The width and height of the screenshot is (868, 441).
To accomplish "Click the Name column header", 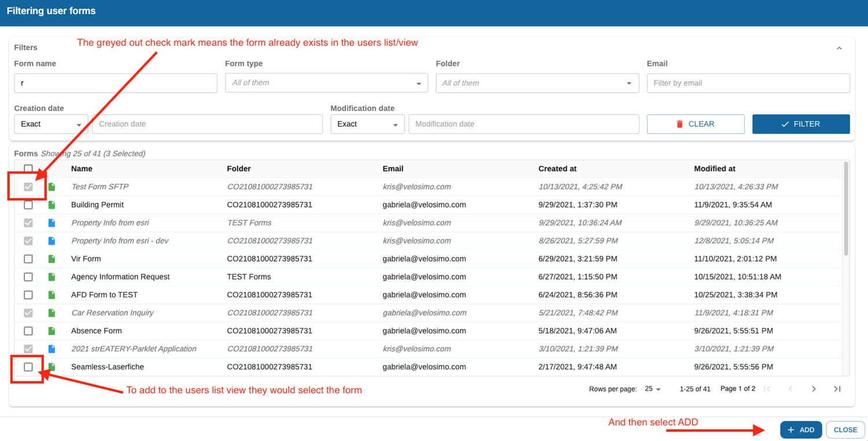I will coord(82,168).
